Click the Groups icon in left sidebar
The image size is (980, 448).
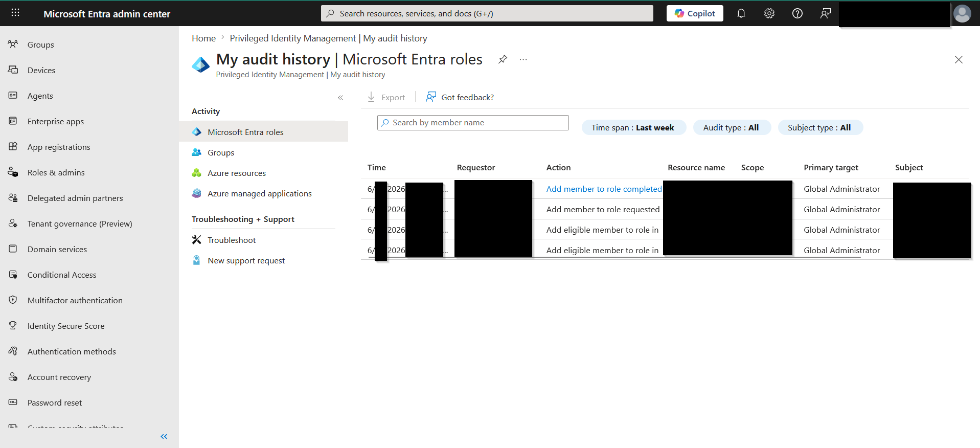13,44
